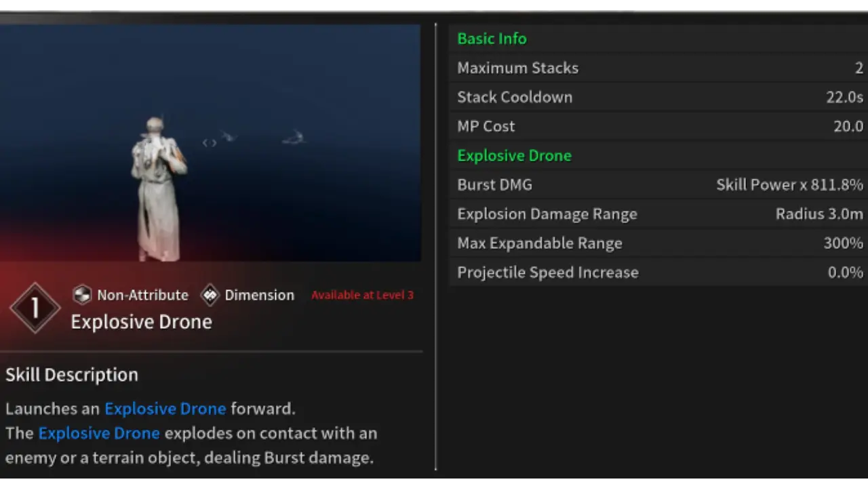Click the Maximum Stacks row
Screen dimensions: 868x488
pyautogui.click(x=658, y=68)
